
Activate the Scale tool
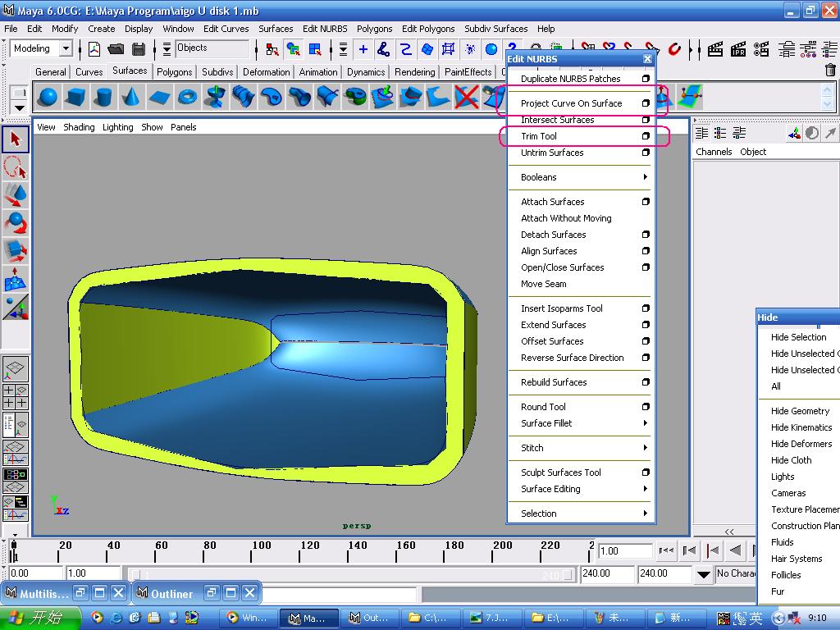pos(16,251)
